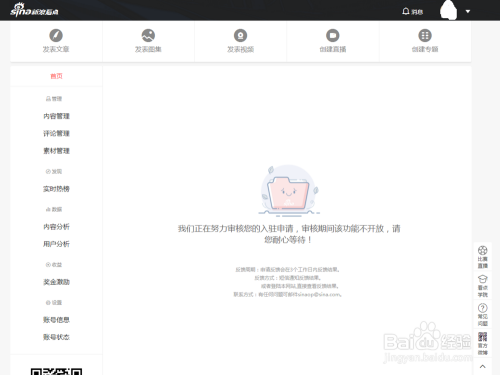Select the 首页 sidebar tab
The height and width of the screenshot is (375, 500).
coord(56,76)
